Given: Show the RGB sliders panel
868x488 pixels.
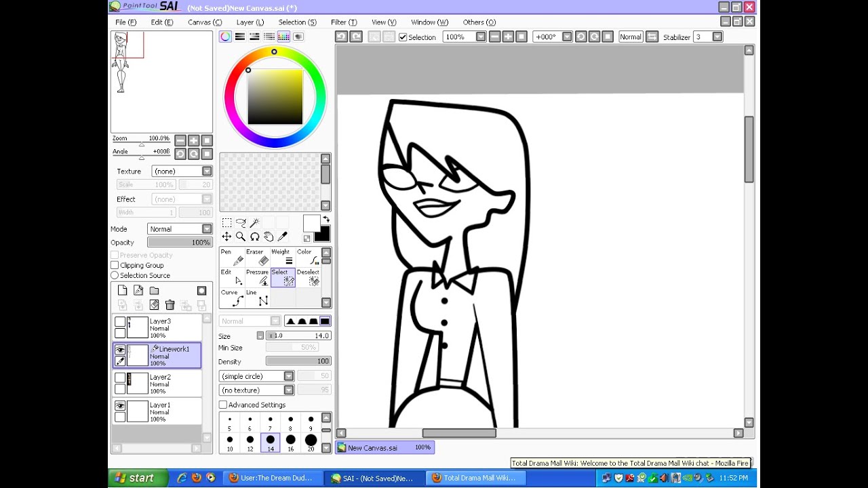Looking at the screenshot, I should tap(240, 37).
